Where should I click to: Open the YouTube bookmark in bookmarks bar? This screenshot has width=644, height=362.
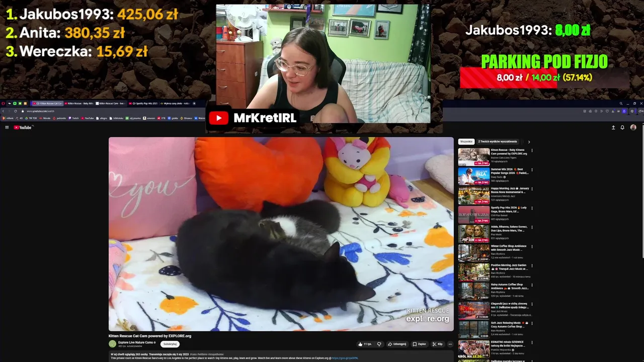click(87, 118)
